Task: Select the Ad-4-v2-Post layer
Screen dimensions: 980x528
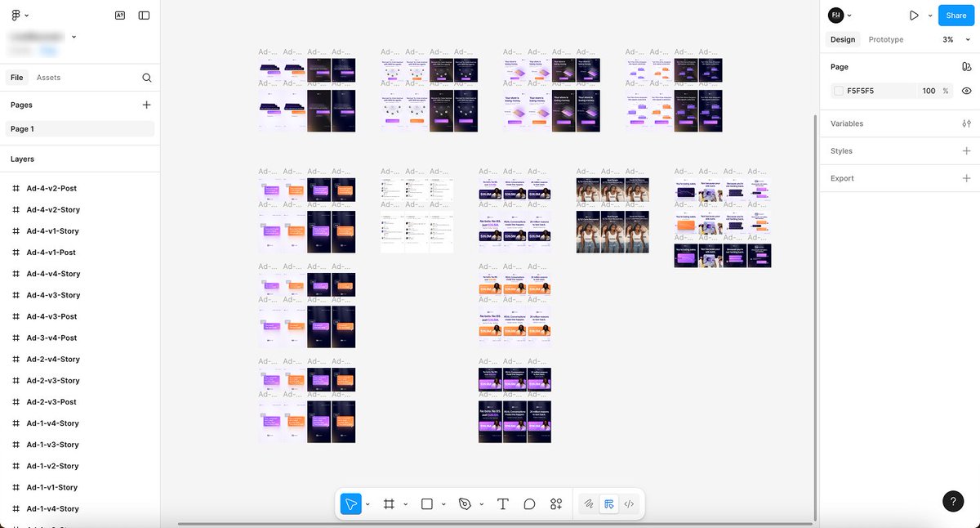Action: 51,188
